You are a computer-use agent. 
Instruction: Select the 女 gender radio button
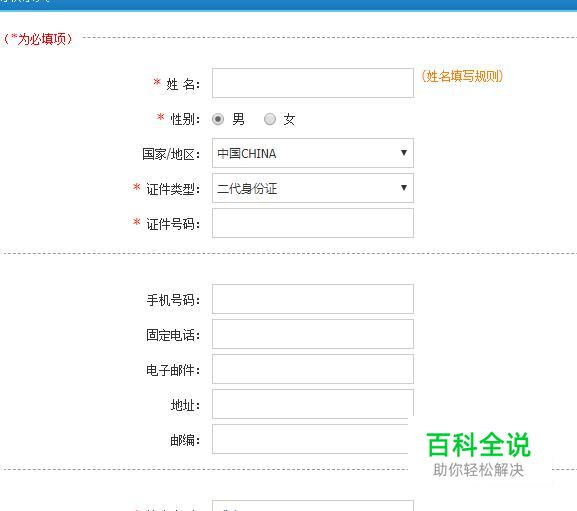(270, 119)
